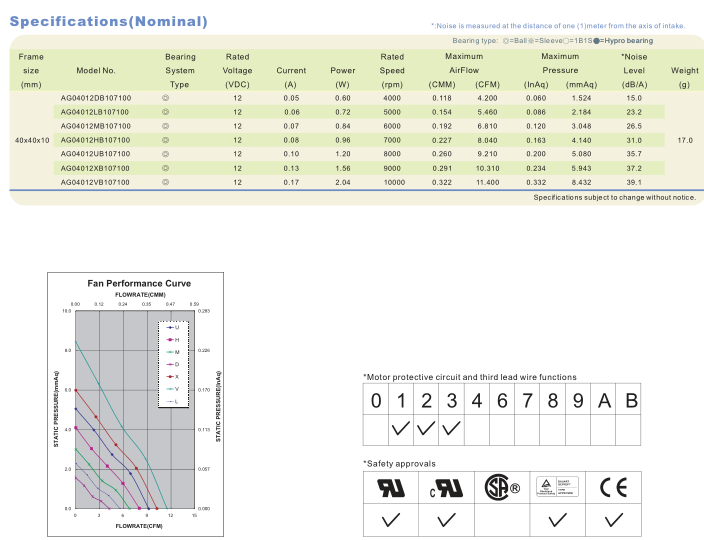Click the FLOWRATE(CMM) axis label

point(140,295)
